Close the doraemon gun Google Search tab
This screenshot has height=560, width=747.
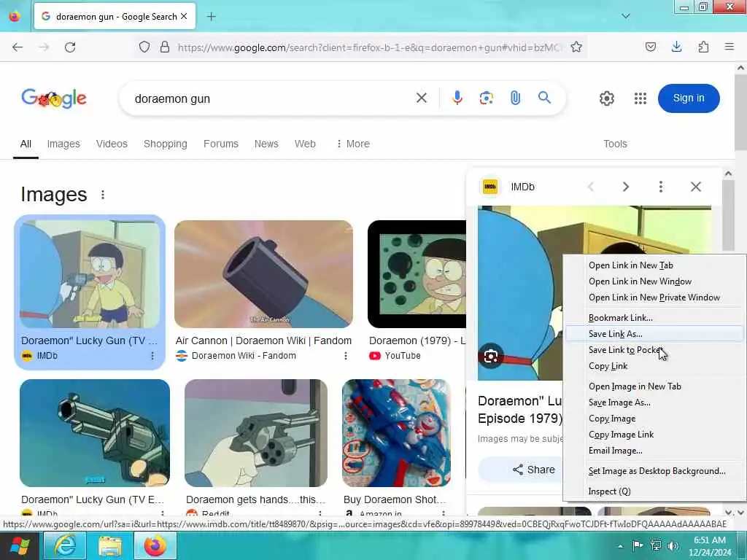pos(184,16)
